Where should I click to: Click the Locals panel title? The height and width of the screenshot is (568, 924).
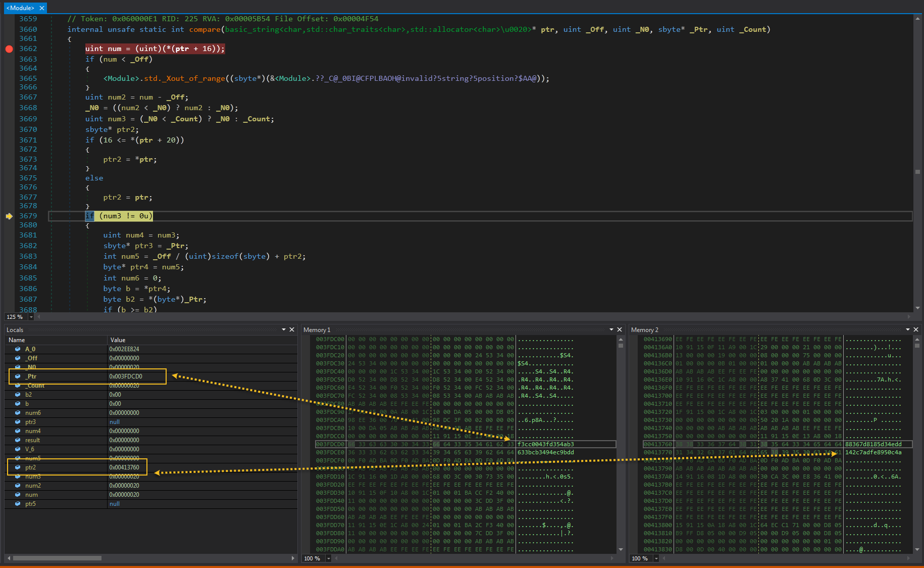point(15,330)
